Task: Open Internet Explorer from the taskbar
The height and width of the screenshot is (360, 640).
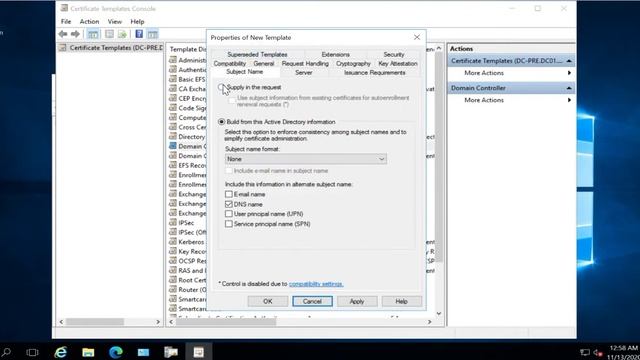Action: click(x=60, y=352)
